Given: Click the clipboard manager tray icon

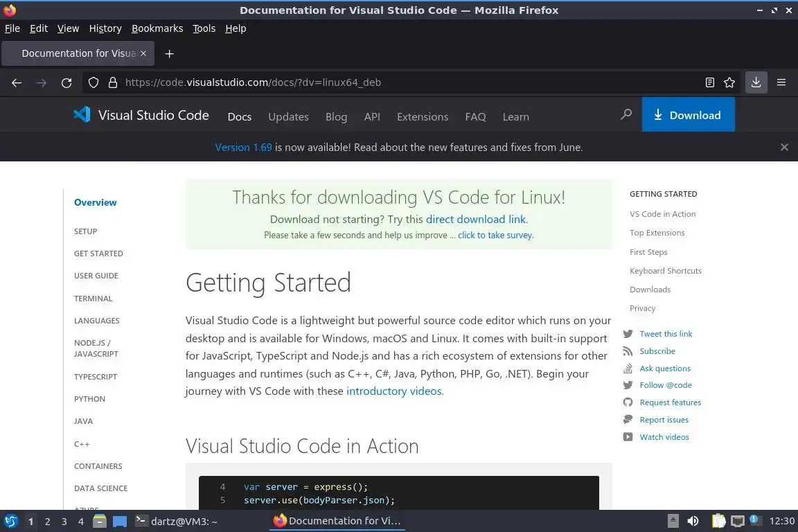Looking at the screenshot, I should 718,521.
